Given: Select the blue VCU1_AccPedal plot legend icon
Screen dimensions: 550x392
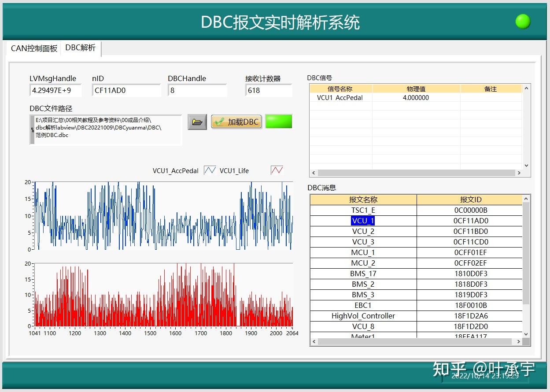Looking at the screenshot, I should pyautogui.click(x=210, y=170).
